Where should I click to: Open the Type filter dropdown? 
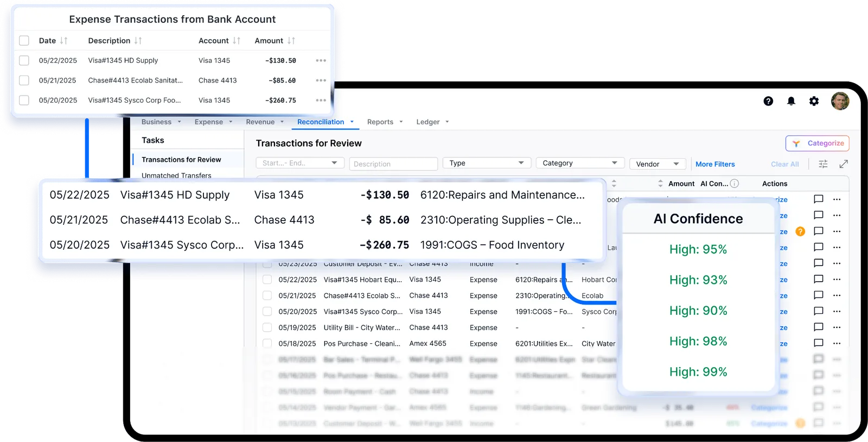487,163
